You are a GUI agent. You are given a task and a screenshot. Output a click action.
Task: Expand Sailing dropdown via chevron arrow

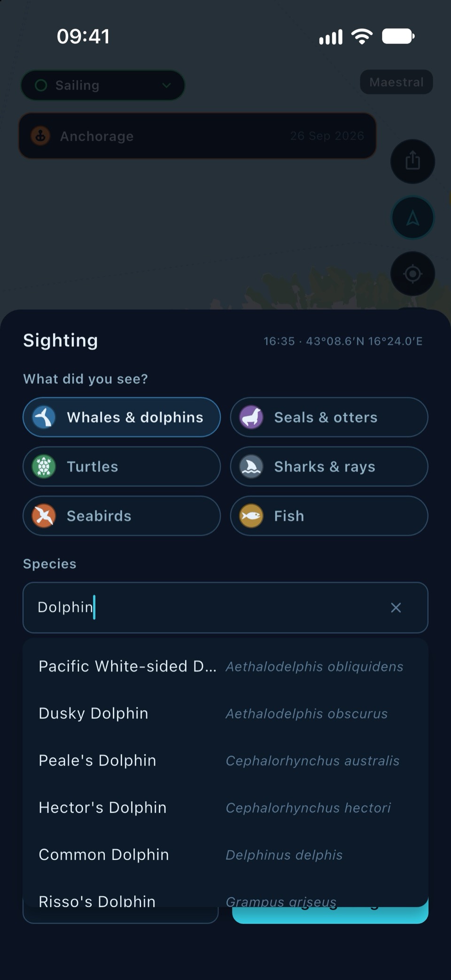coord(166,85)
